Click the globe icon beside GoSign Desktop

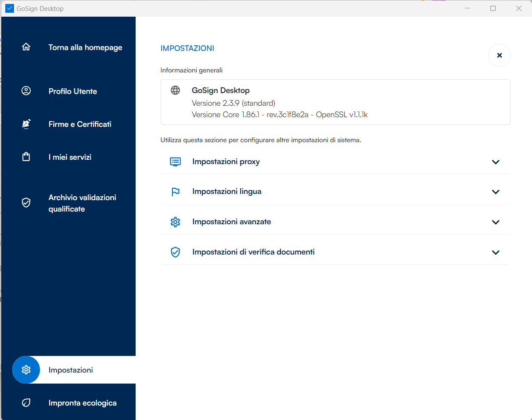coord(175,90)
